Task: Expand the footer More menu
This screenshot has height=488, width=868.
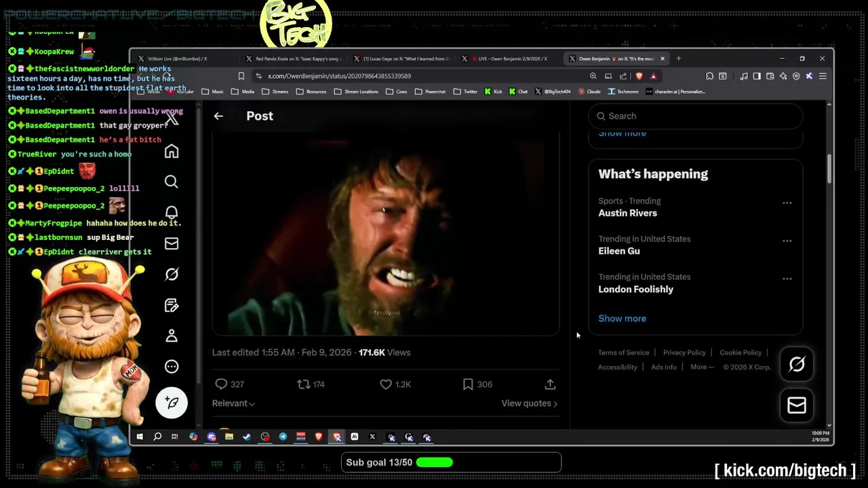Action: click(x=702, y=367)
